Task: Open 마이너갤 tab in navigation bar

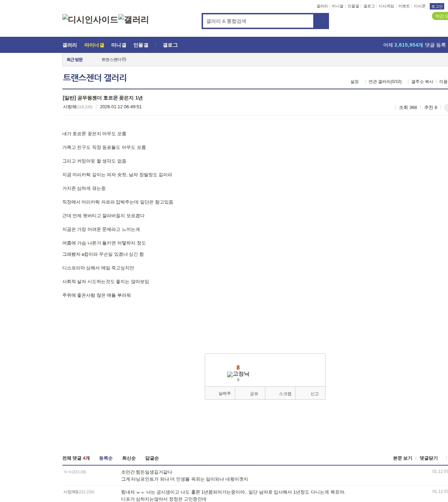Action: 94,45
